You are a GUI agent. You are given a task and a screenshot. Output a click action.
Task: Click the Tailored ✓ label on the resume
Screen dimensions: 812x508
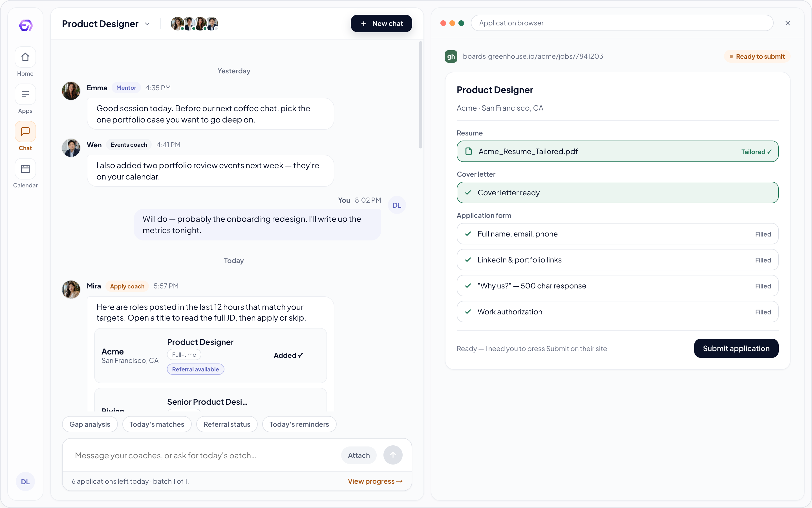click(x=757, y=152)
